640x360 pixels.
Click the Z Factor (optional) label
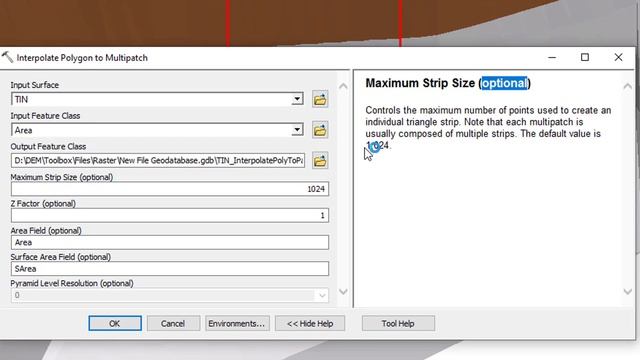43,204
